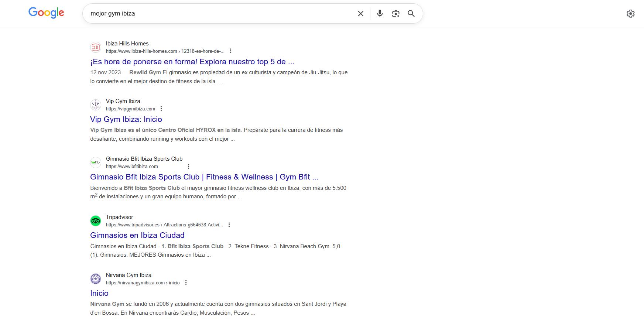Open more options for Bfit Ibiza result
The width and height of the screenshot is (644, 325).
tap(188, 167)
